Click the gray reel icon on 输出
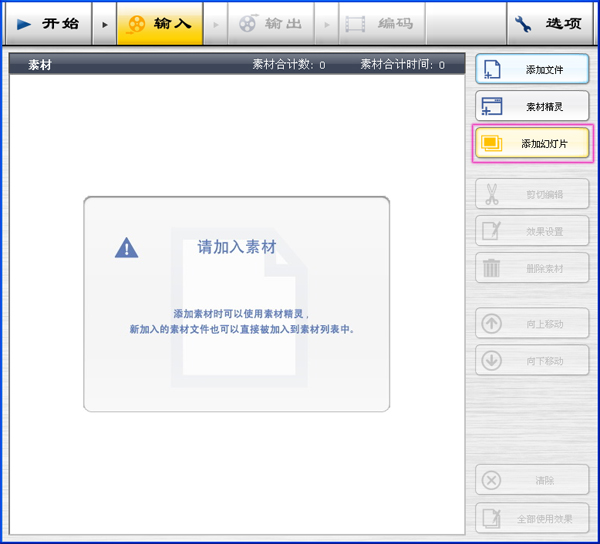This screenshot has width=600, height=544. [248, 23]
